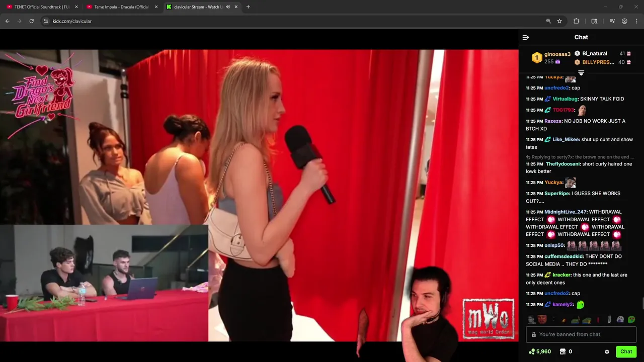The image size is (644, 362).
Task: Click username onlsp50 in chat
Action: coord(554,246)
